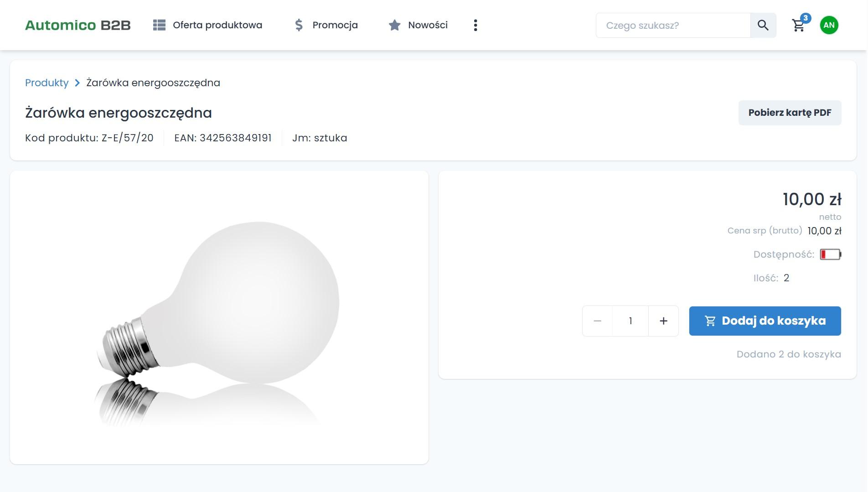
Task: Go to the Promocja section
Action: [335, 25]
